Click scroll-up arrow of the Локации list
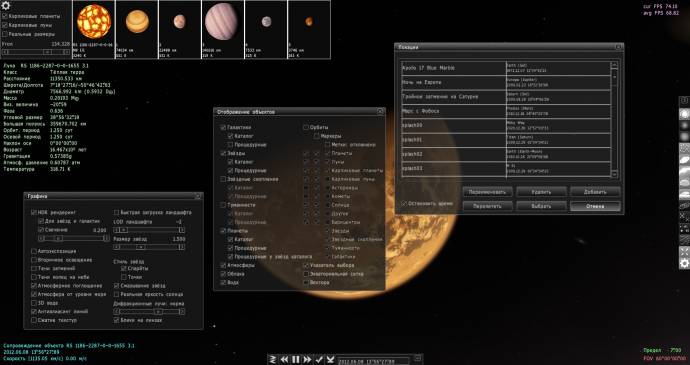This screenshot has height=365, width=690. (614, 65)
